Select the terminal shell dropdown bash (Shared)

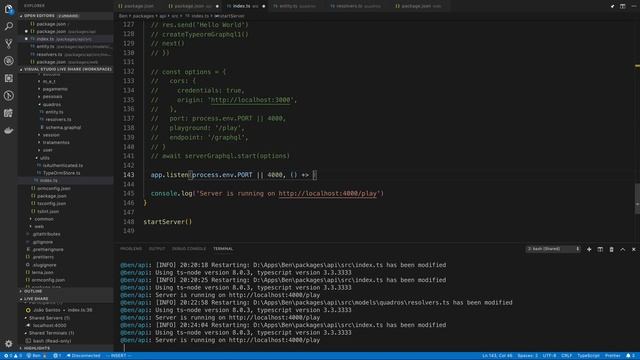[x=553, y=249]
